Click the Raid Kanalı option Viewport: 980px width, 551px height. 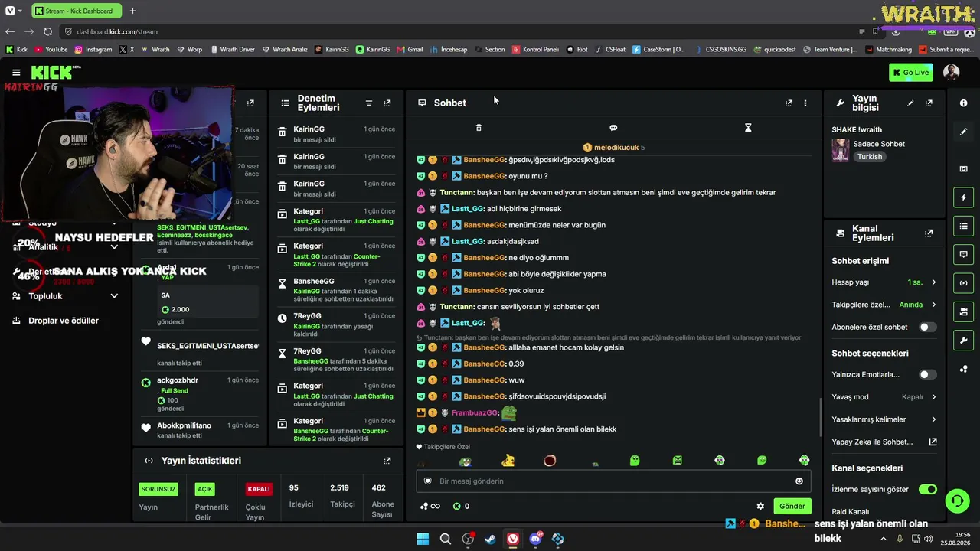(x=850, y=511)
